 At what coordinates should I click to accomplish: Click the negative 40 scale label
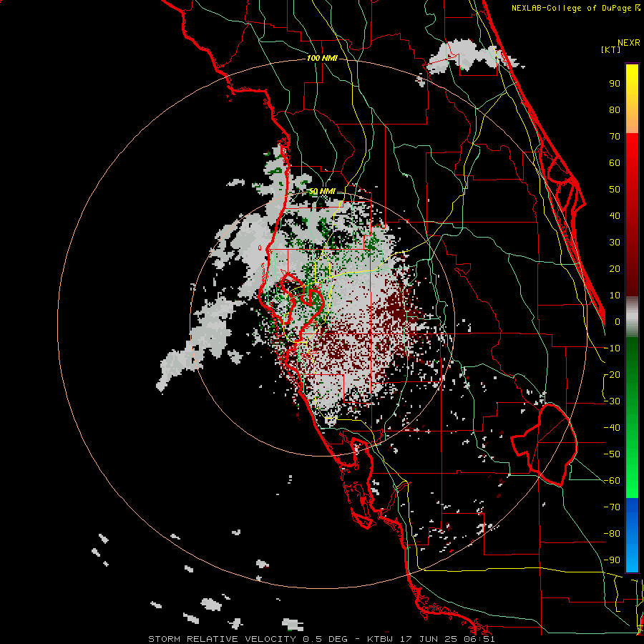[x=612, y=428]
